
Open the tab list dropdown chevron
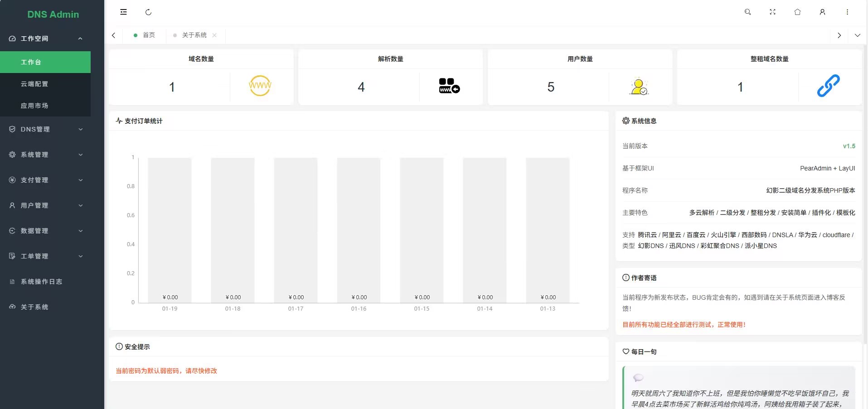coord(857,35)
